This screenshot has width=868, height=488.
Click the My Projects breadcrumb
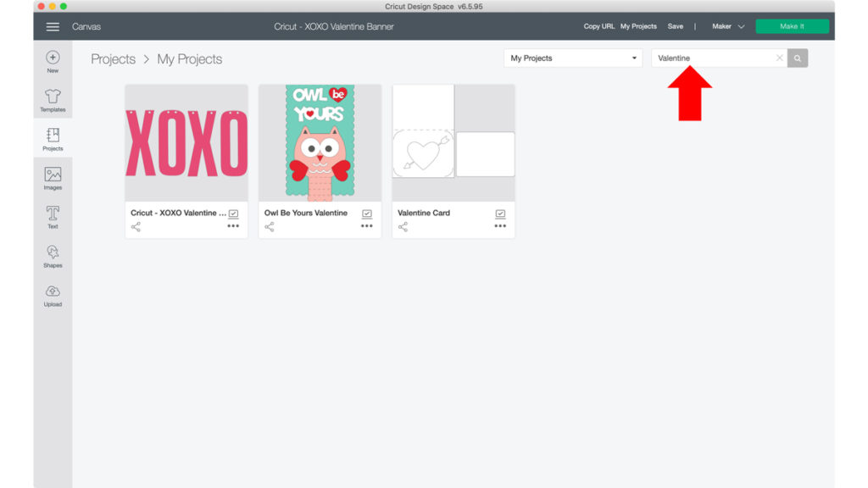click(x=189, y=59)
